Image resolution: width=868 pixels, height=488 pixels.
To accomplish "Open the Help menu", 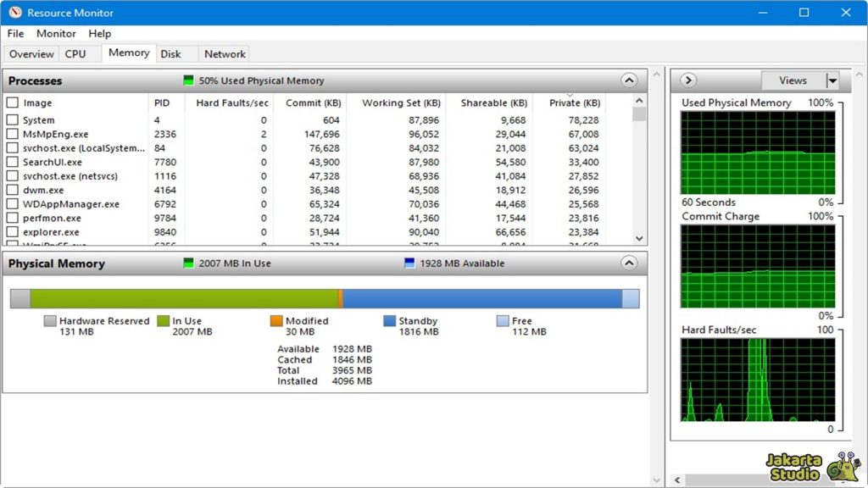I will (x=99, y=33).
